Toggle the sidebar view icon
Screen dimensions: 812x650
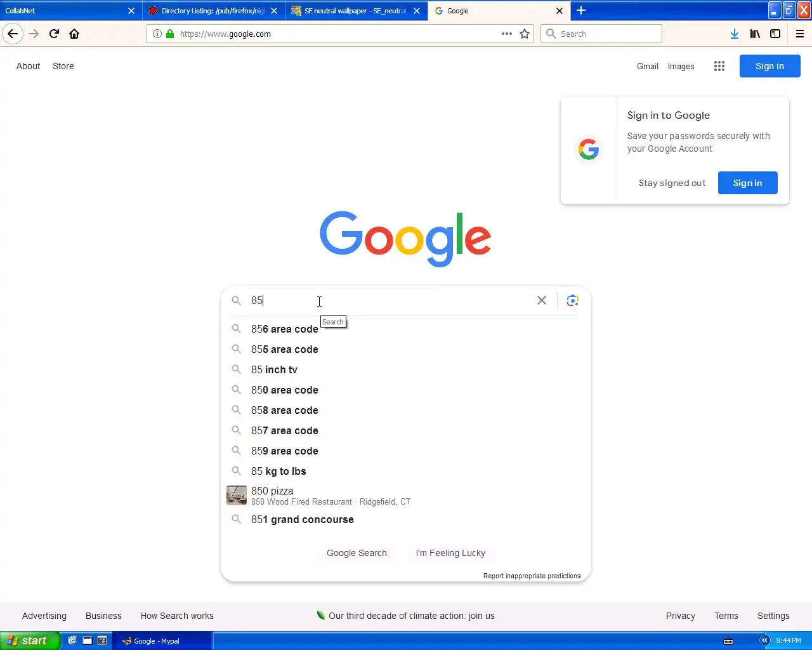pos(775,34)
